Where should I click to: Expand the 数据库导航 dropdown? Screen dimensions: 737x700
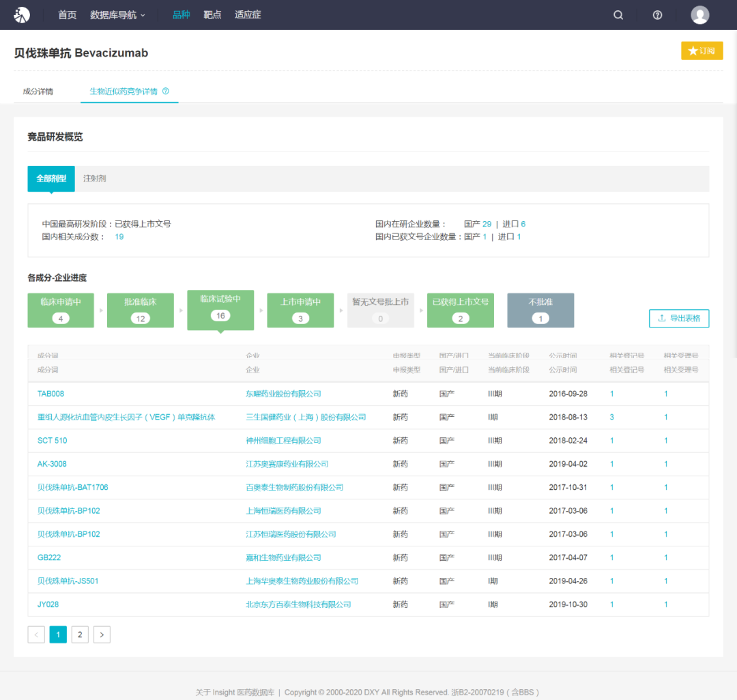[x=117, y=15]
